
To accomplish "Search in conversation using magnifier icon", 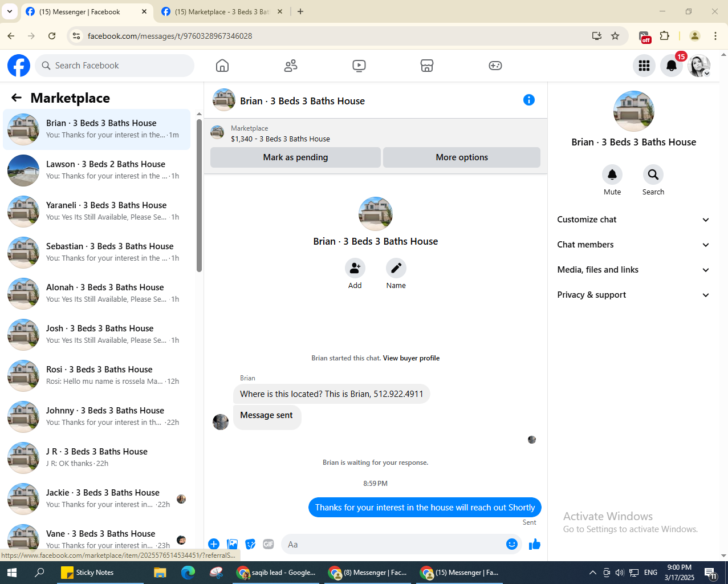I will pos(653,175).
